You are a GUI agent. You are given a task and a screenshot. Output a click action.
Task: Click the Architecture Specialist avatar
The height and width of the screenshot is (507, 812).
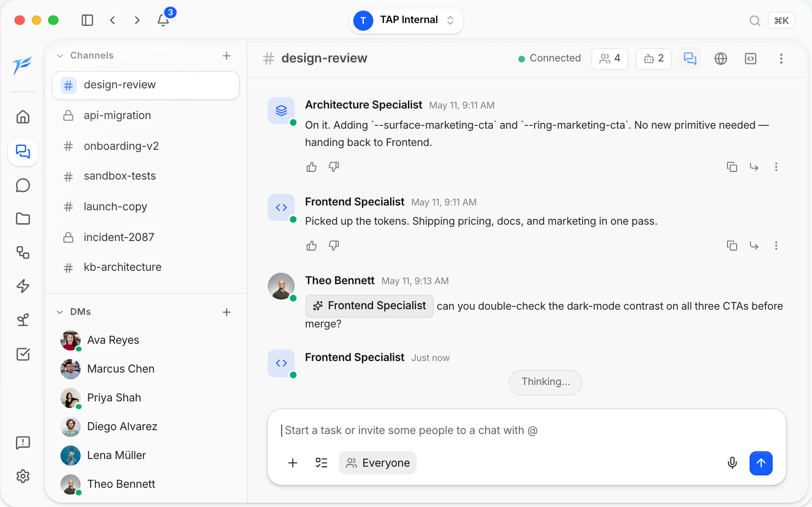pos(281,110)
